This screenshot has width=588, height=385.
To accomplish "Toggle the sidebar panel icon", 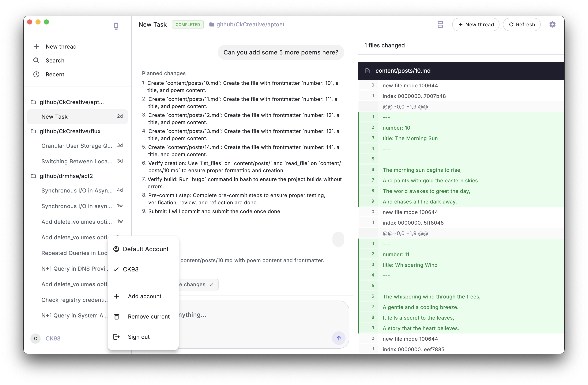I will (x=116, y=26).
